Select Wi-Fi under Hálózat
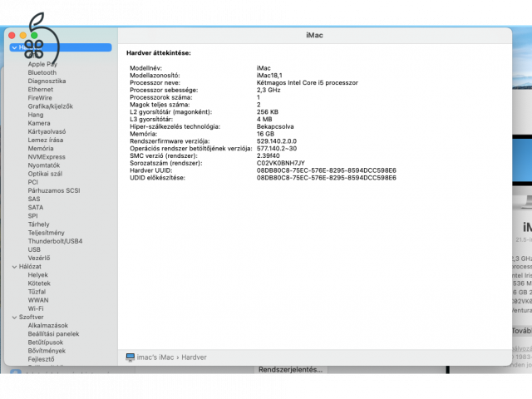532x399 pixels. pos(36,308)
